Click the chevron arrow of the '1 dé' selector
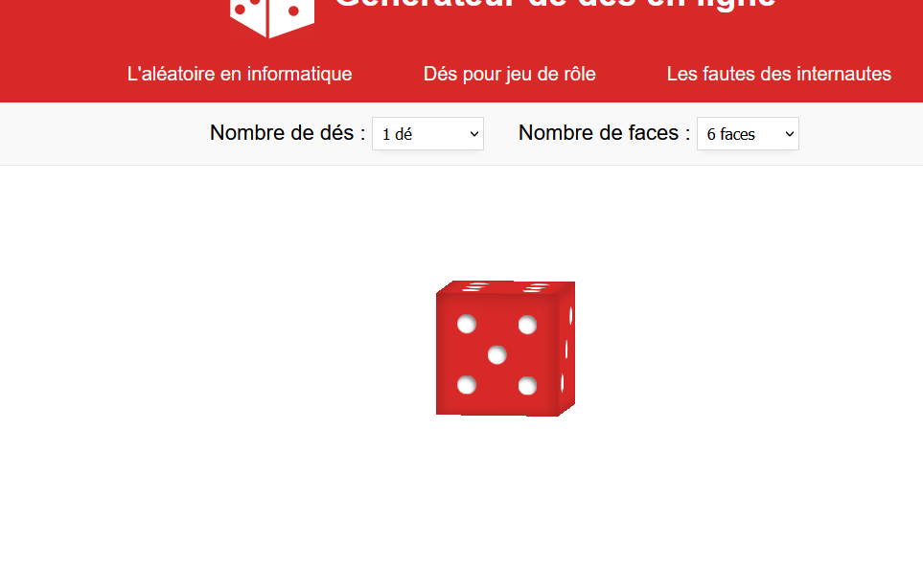This screenshot has height=588, width=923. (x=473, y=134)
